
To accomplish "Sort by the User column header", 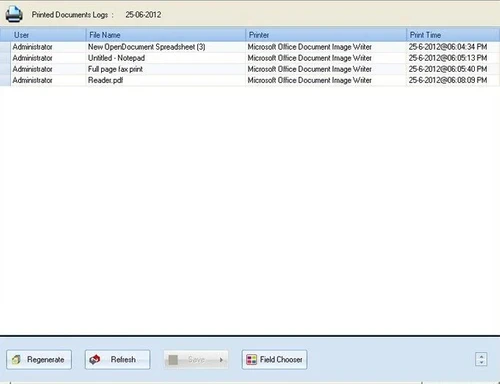I will (48, 35).
